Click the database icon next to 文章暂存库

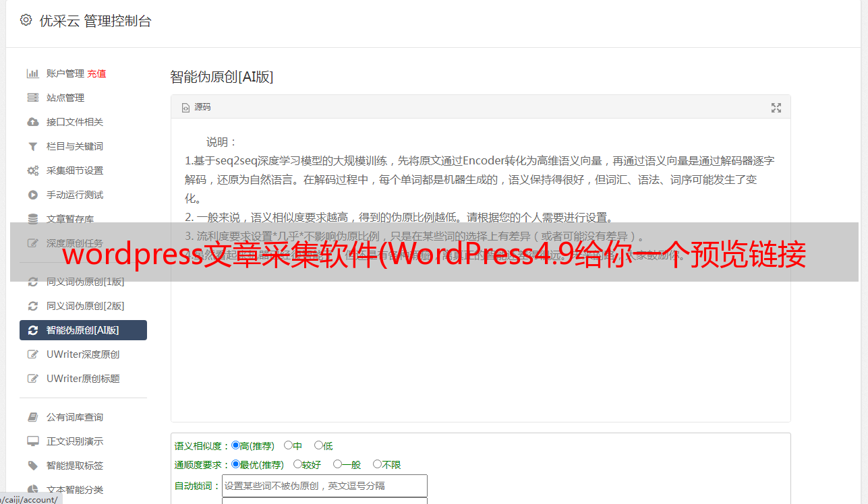[x=32, y=219]
